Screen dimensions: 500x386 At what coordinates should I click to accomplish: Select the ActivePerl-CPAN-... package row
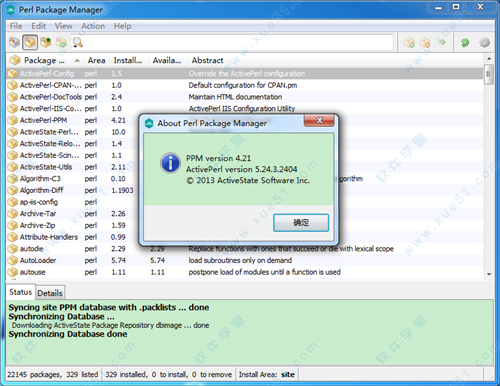[245, 85]
